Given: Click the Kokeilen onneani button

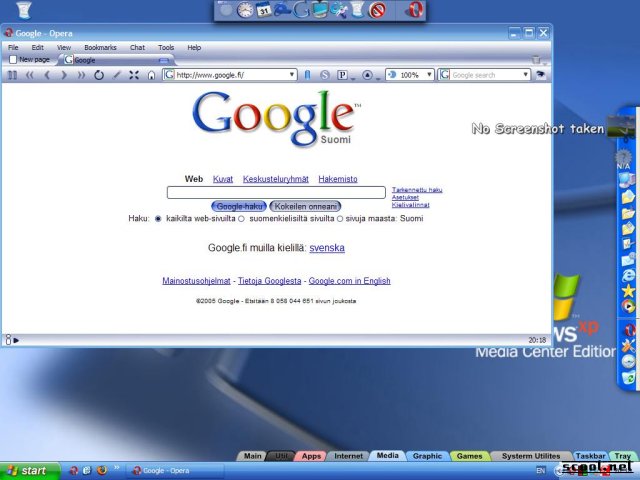Looking at the screenshot, I should pos(305,207).
